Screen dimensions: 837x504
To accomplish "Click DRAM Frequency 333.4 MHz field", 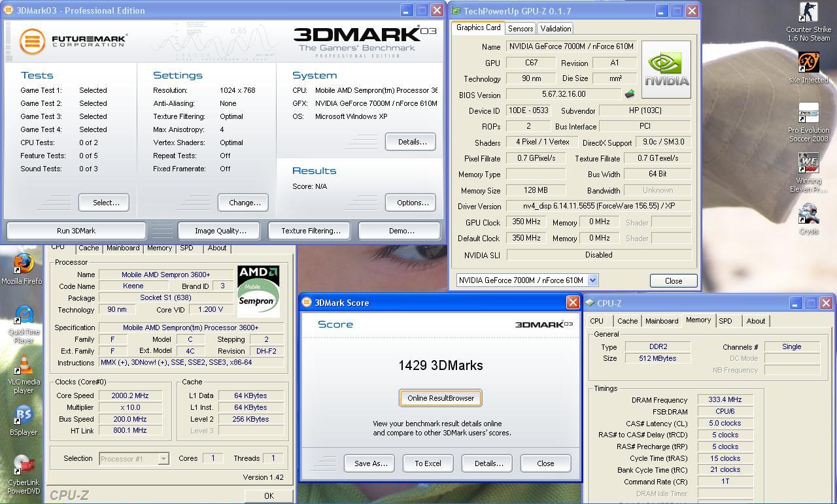I will click(x=725, y=400).
